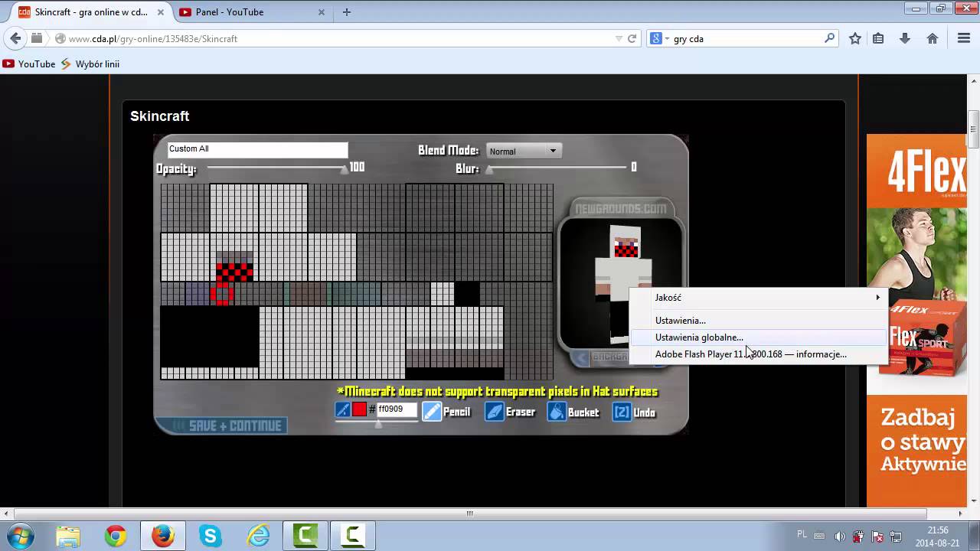Click the page vertical scrollbar thumb
980x551 pixels.
(973, 129)
